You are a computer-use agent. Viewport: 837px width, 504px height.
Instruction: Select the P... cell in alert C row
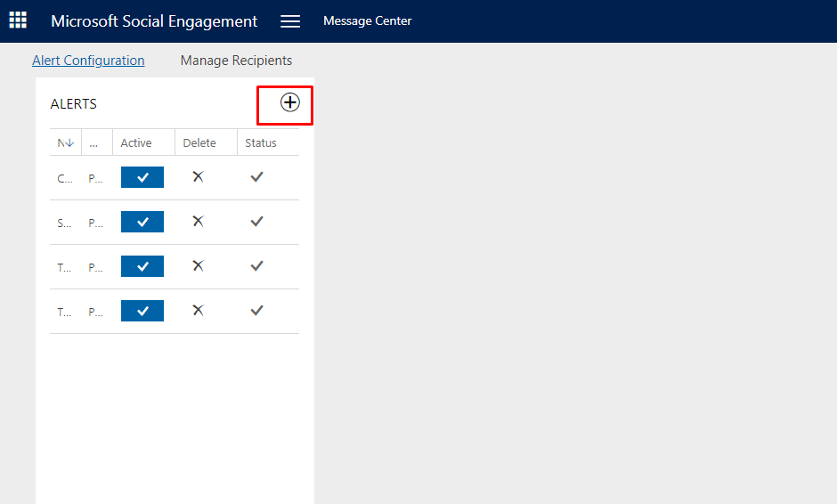click(x=95, y=178)
